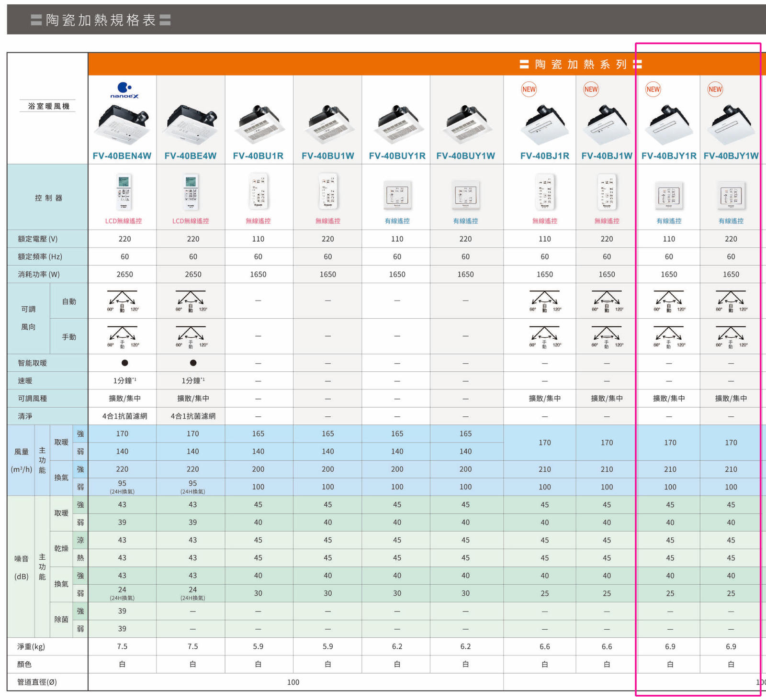Select the FV-40BE4W heater product image

tap(191, 124)
